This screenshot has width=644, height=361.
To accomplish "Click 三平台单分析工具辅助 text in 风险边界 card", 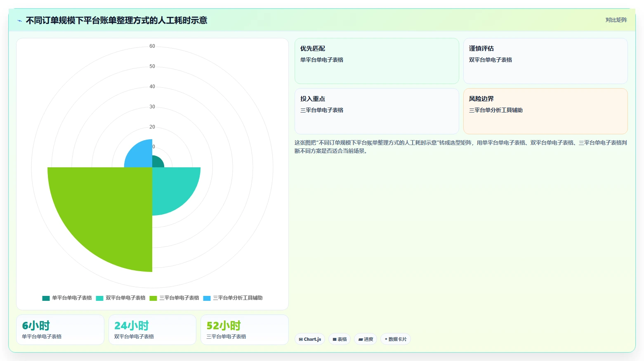I will [x=496, y=110].
